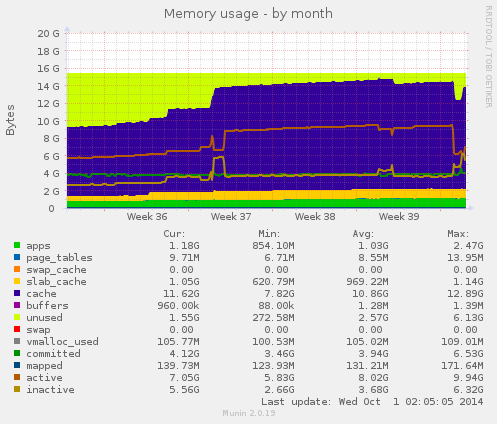Click vmalloc_used min value 100.53M

[x=273, y=342]
